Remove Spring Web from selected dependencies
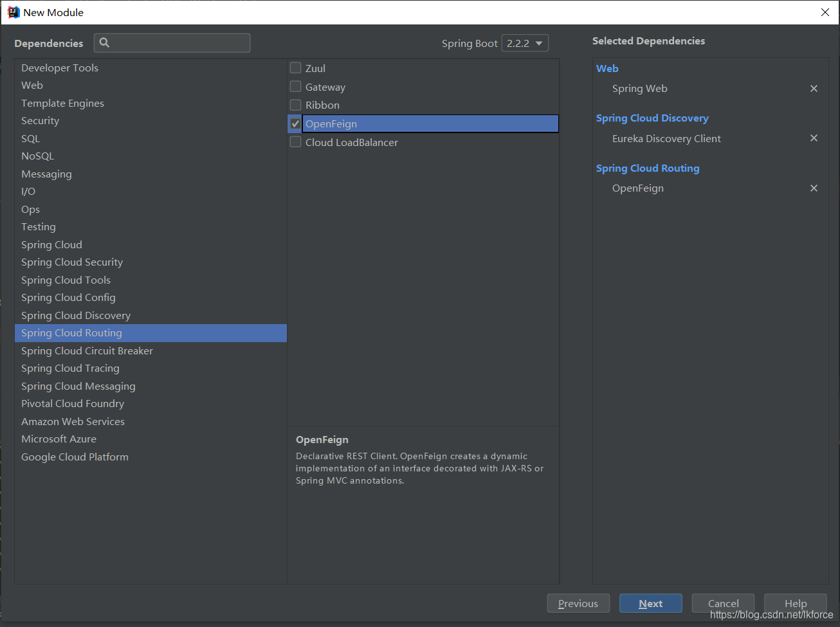Viewport: 840px width, 627px height. (814, 89)
